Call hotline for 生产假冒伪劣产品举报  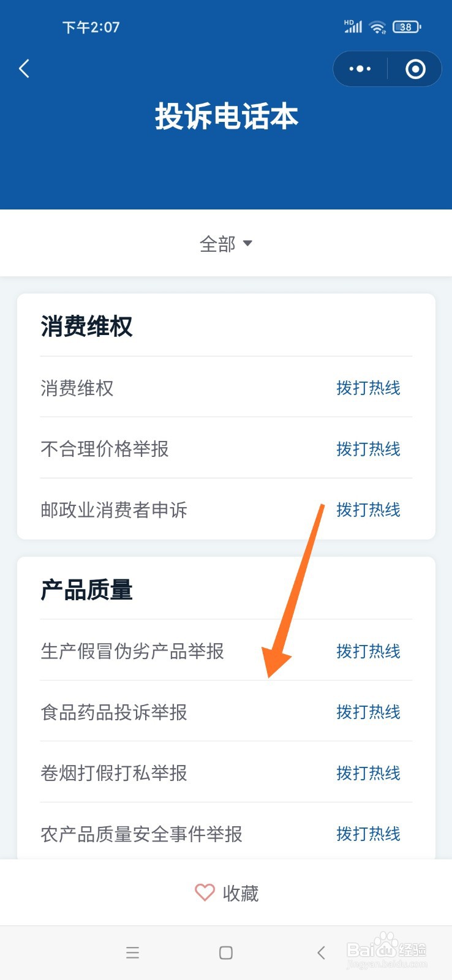pyautogui.click(x=368, y=651)
